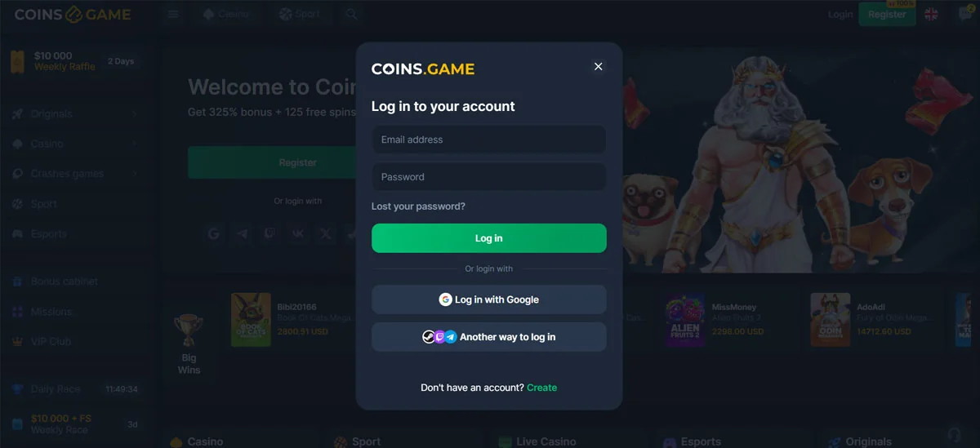Expand the Originals sidebar section
This screenshot has height=448, width=980.
coord(73,114)
